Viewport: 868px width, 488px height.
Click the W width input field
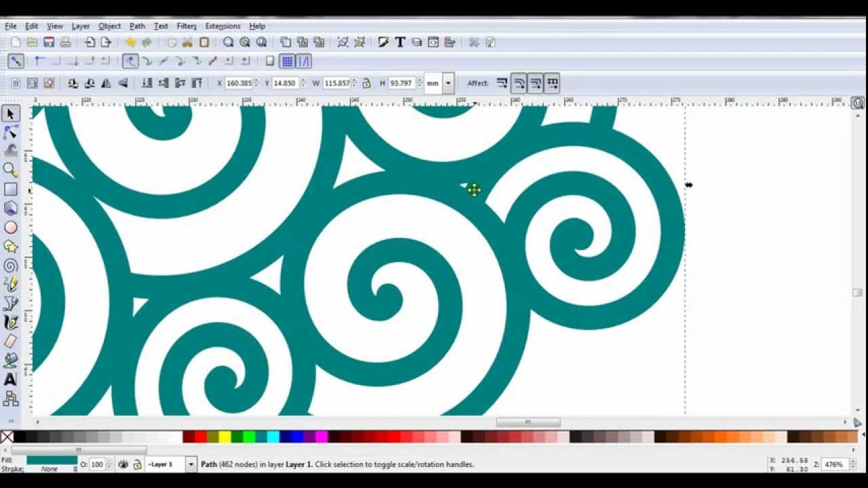tap(336, 83)
